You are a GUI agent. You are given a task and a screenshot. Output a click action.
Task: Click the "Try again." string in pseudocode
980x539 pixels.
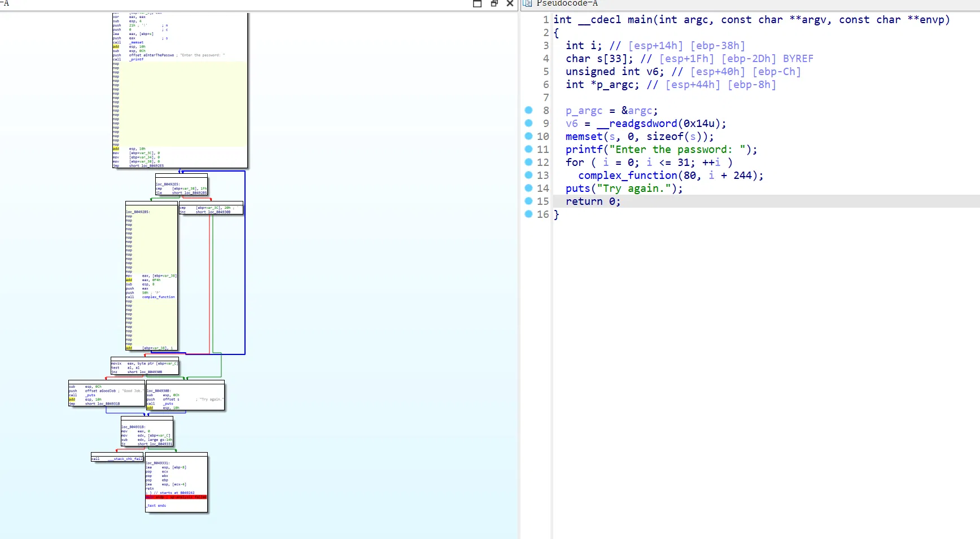(634, 189)
